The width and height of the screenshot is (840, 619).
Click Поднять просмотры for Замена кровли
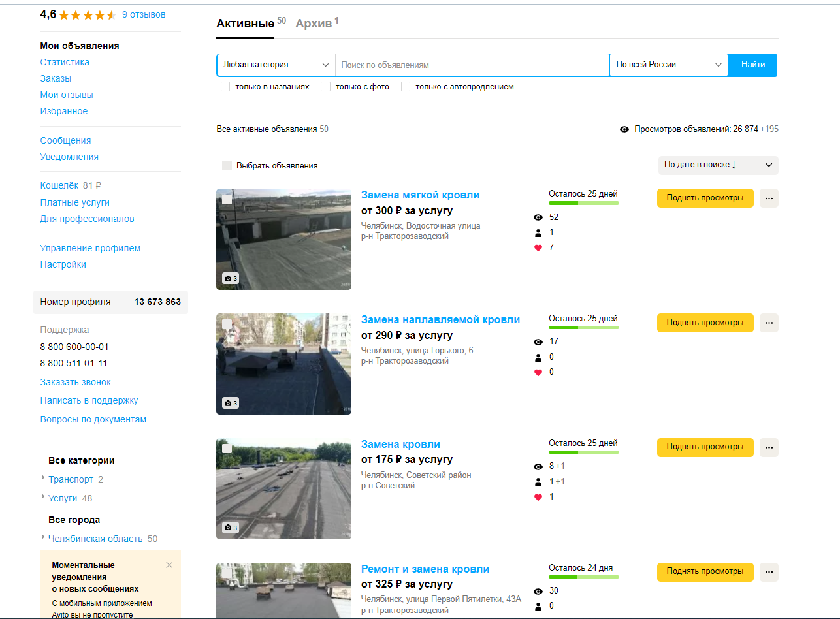coord(705,447)
